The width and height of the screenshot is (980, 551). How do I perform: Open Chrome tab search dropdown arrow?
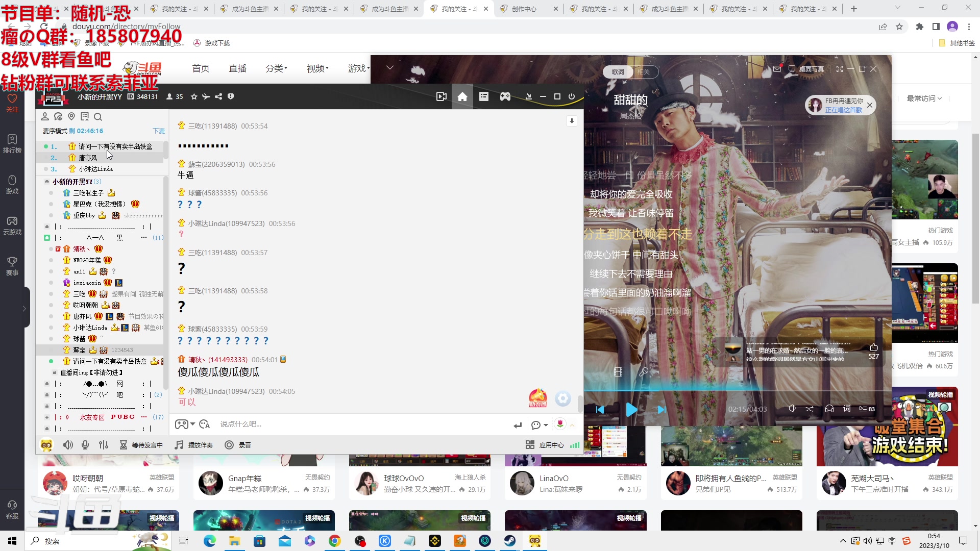point(898,8)
